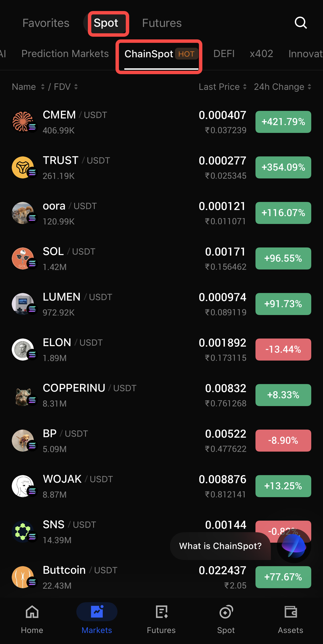Tap the TRUST token logo
The width and height of the screenshot is (323, 644).
23,167
